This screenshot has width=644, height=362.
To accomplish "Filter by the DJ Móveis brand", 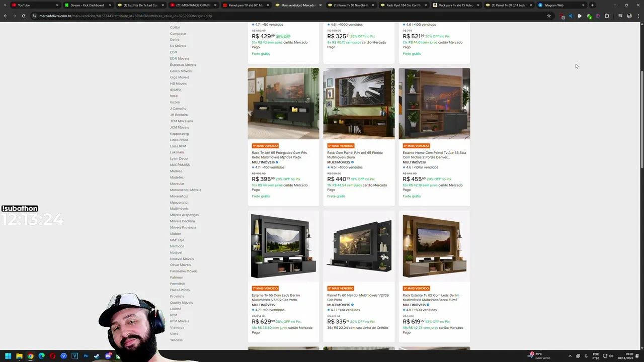I will tap(178, 46).
